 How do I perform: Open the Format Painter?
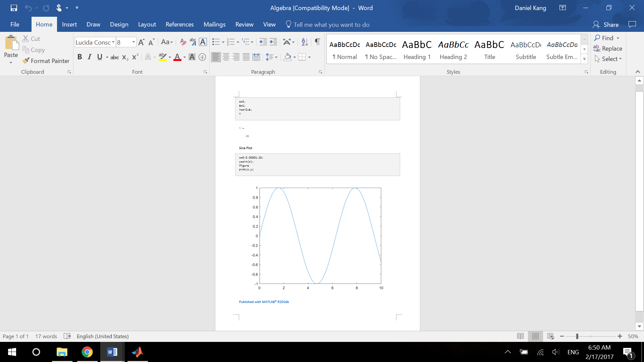pos(46,61)
